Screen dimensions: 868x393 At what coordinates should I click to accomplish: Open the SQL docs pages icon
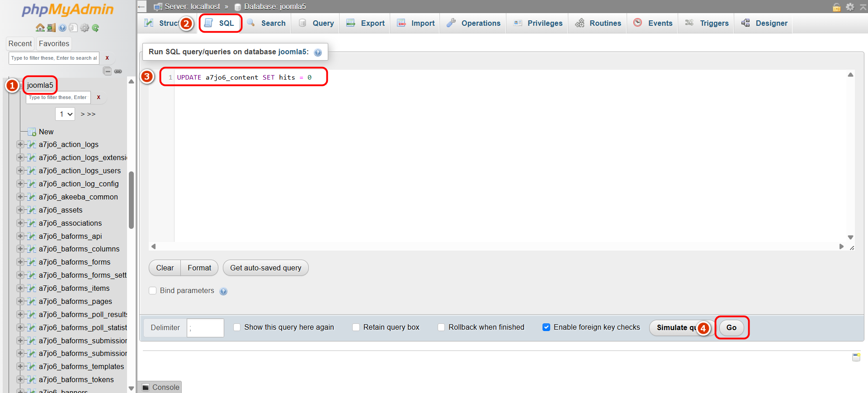(73, 28)
